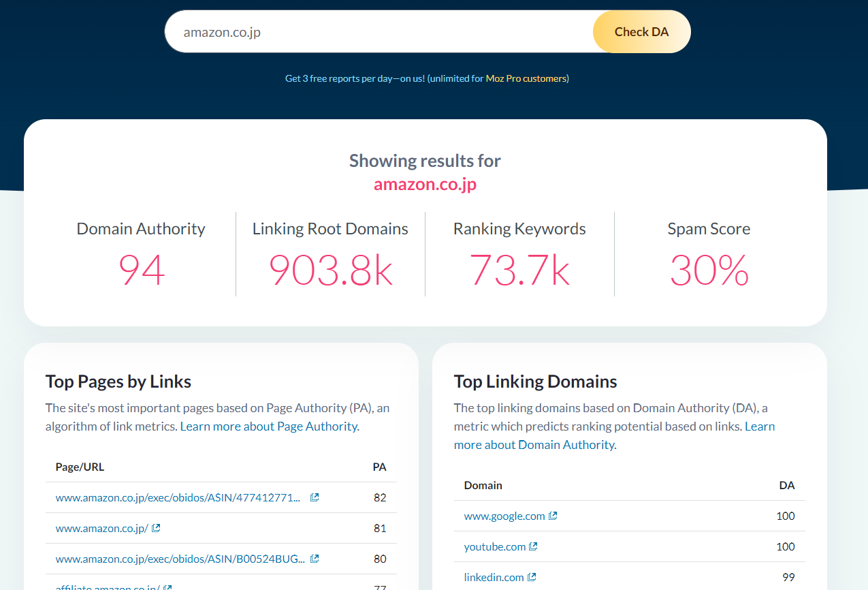
Task: Click the Linking Root Domains value 903.8k
Action: coord(331,270)
